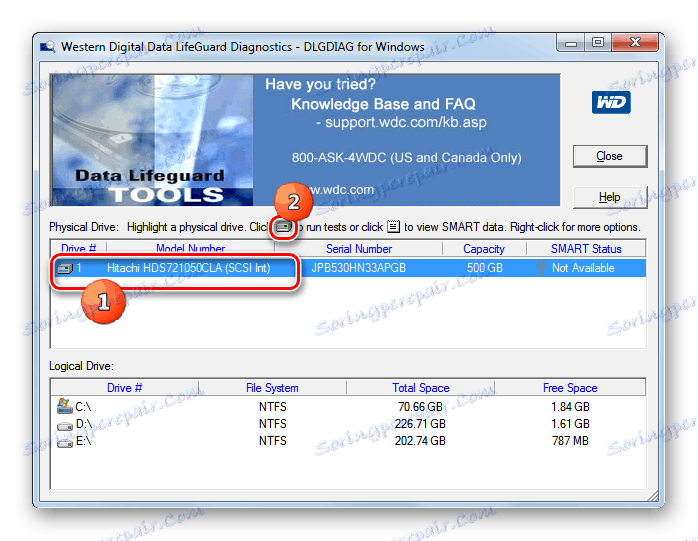The image size is (698, 541).
Task: Click the SMART data notepad icon
Action: (394, 227)
